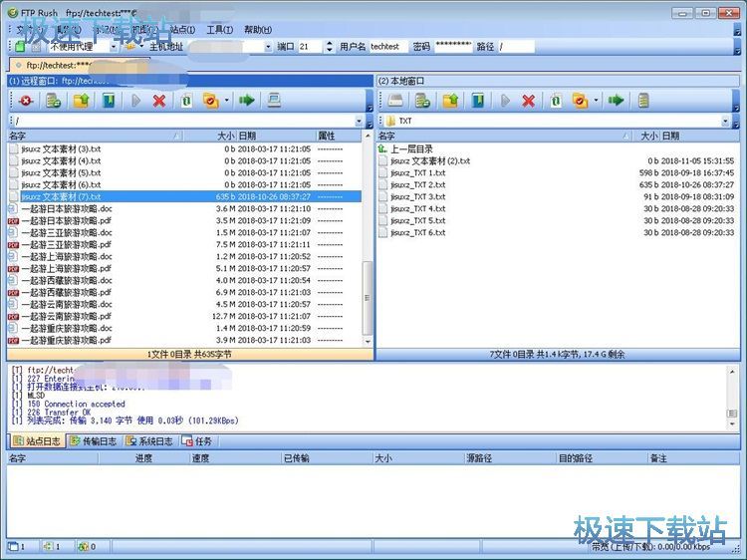The height and width of the screenshot is (560, 747).
Task: Click the folder-check select icon in remote toolbar
Action: (210, 101)
